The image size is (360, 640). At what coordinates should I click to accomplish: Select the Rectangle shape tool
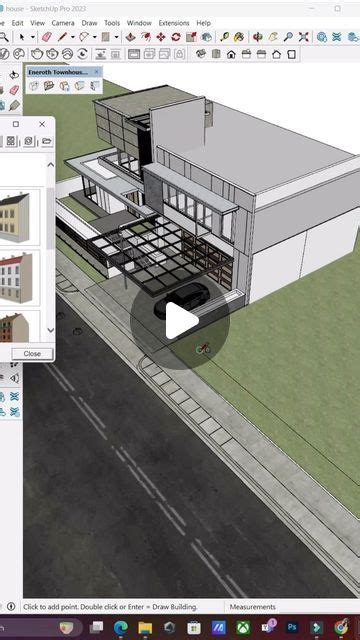[106, 37]
